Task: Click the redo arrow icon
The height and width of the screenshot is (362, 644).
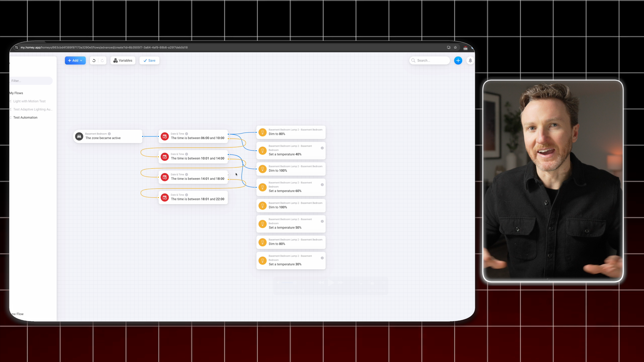Action: tap(102, 60)
